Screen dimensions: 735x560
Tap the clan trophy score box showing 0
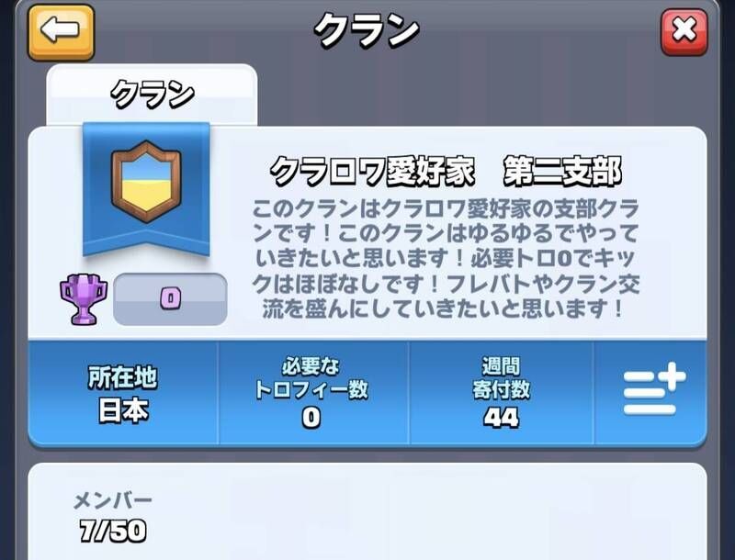tap(170, 298)
